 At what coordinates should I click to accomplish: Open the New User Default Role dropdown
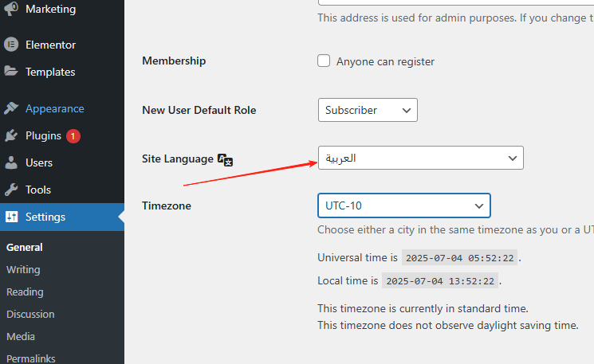[367, 110]
